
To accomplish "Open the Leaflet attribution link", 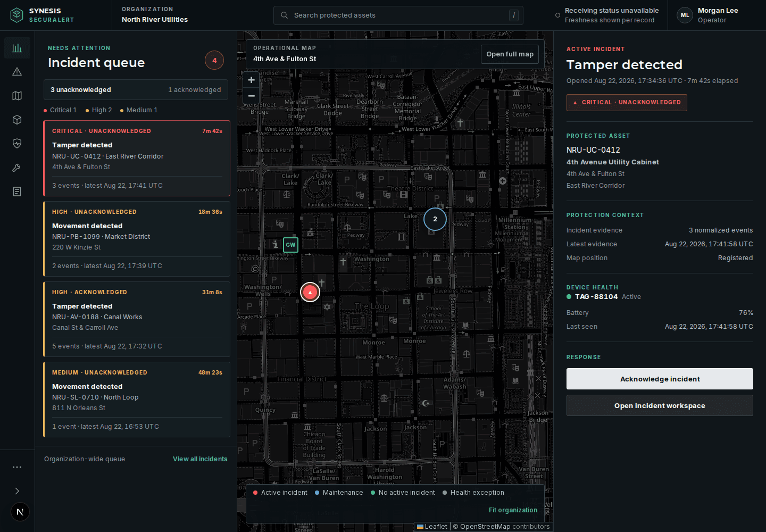I will pyautogui.click(x=432, y=527).
